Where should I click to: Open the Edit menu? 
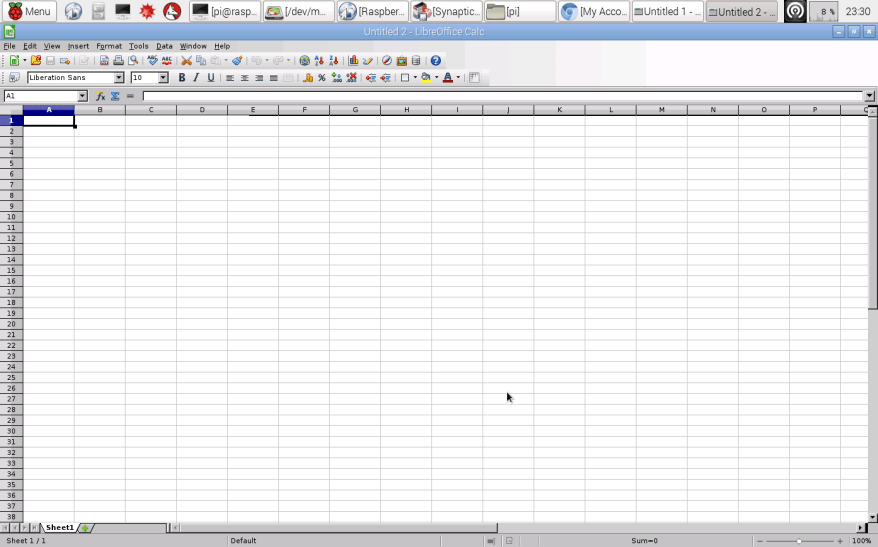(30, 46)
